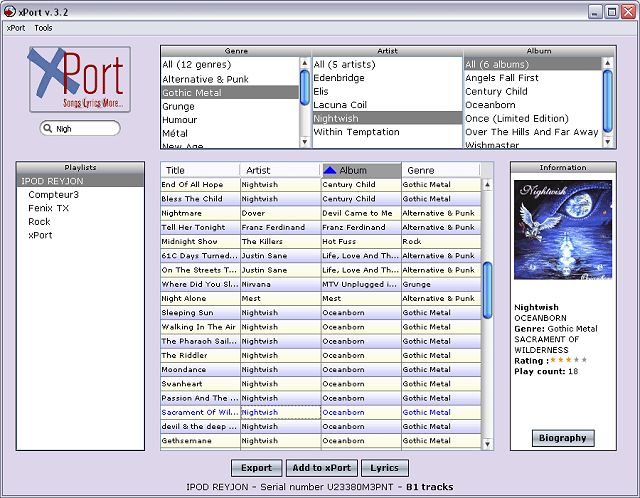
Task: Open the Biography of the artist
Action: (x=563, y=438)
